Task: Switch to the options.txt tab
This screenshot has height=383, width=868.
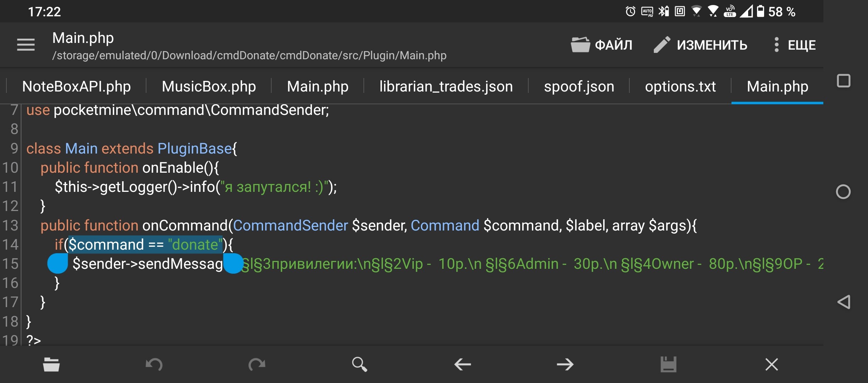Action: coord(680,87)
